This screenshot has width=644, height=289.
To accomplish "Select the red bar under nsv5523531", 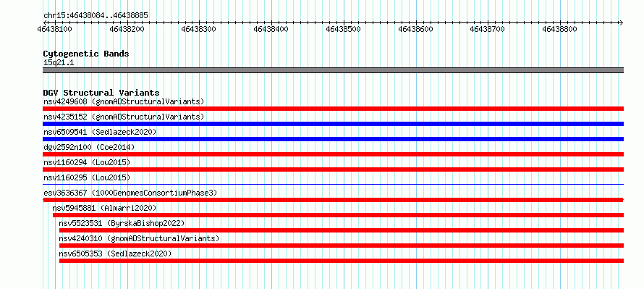I will [x=342, y=230].
